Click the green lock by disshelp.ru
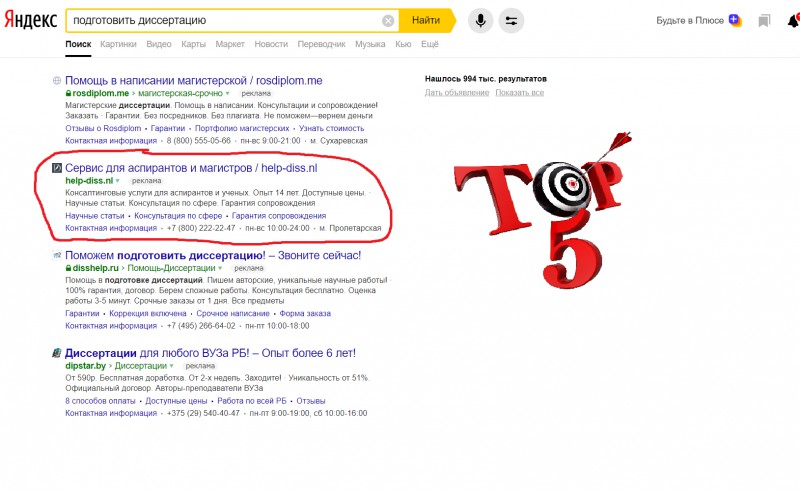This screenshot has height=491, width=800. [68, 268]
